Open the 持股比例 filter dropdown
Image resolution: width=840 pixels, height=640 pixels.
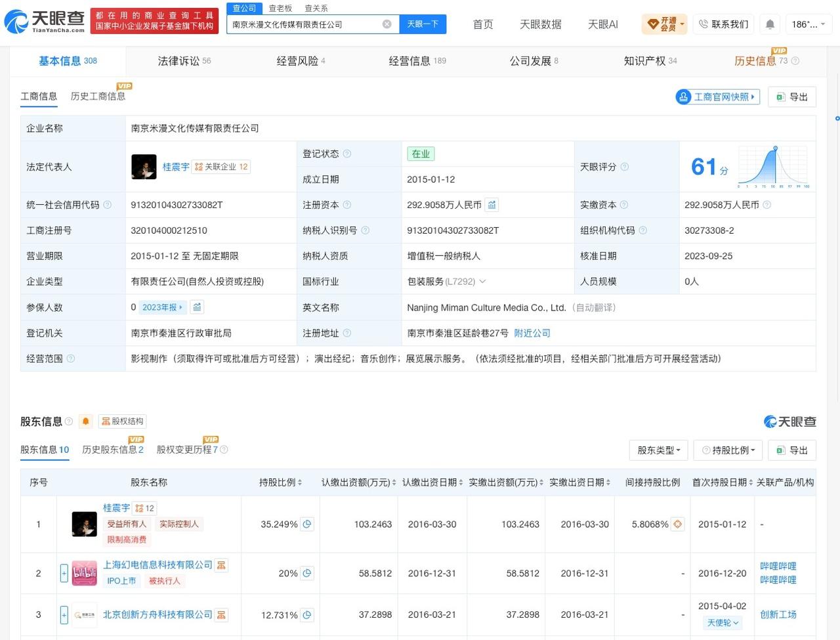[x=728, y=450]
